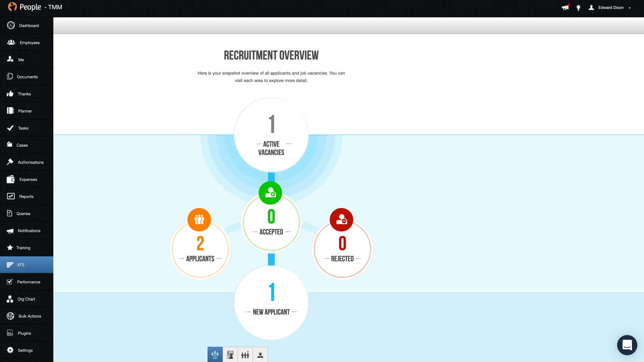The height and width of the screenshot is (362, 644).
Task: View the Rejected applicants circle
Action: [x=342, y=249]
